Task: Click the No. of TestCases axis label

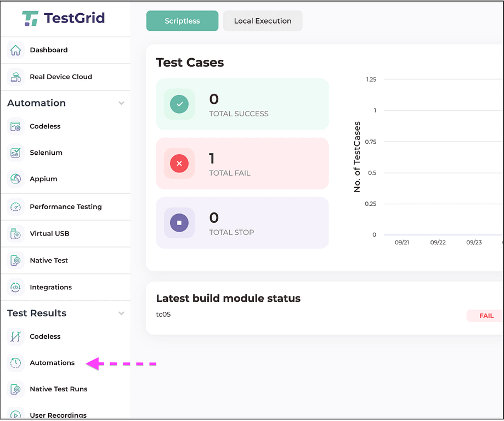Action: tap(357, 157)
